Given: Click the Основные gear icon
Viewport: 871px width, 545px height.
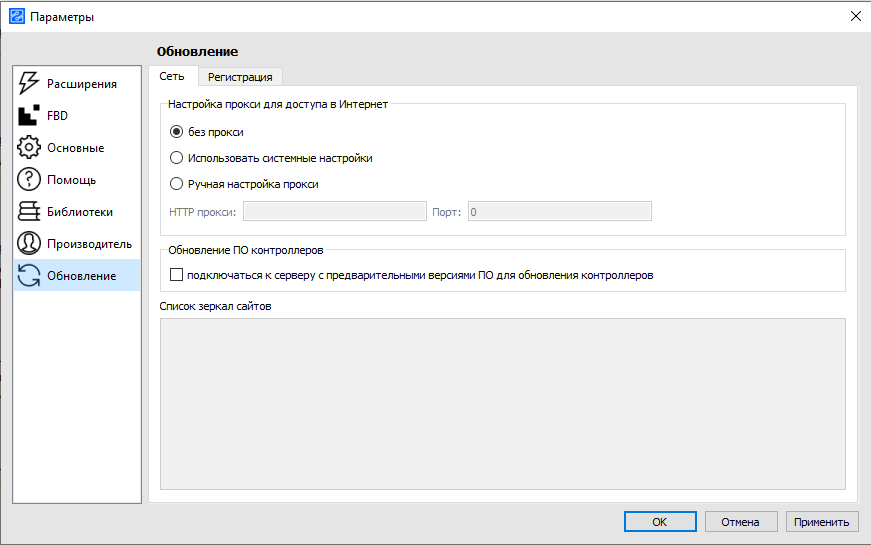Looking at the screenshot, I should (x=28, y=147).
